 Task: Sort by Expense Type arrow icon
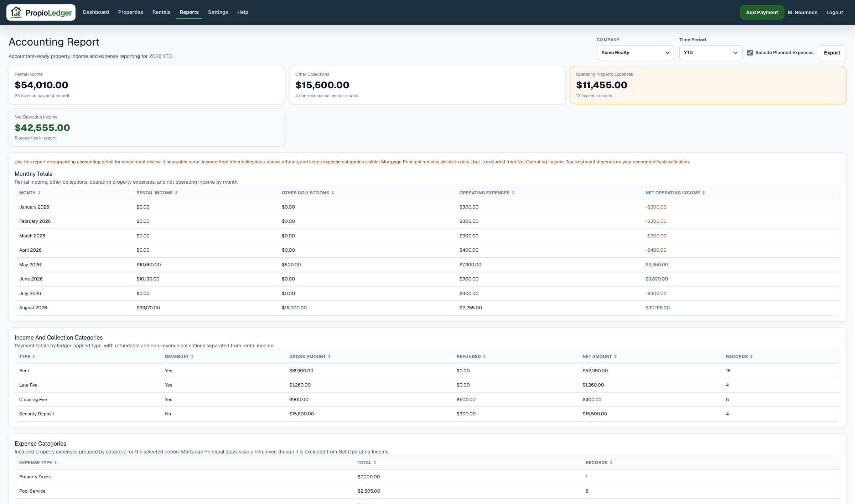pyautogui.click(x=56, y=463)
